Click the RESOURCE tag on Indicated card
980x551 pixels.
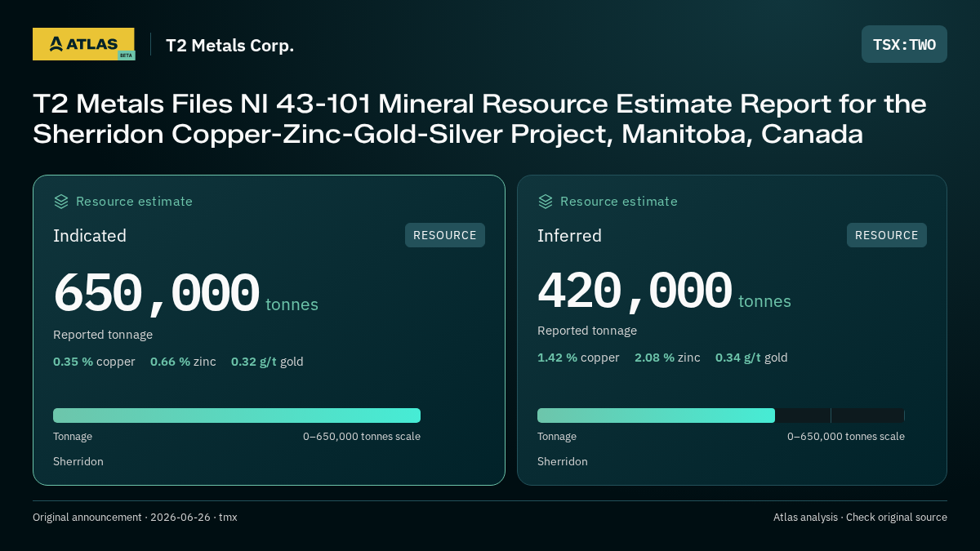click(445, 235)
